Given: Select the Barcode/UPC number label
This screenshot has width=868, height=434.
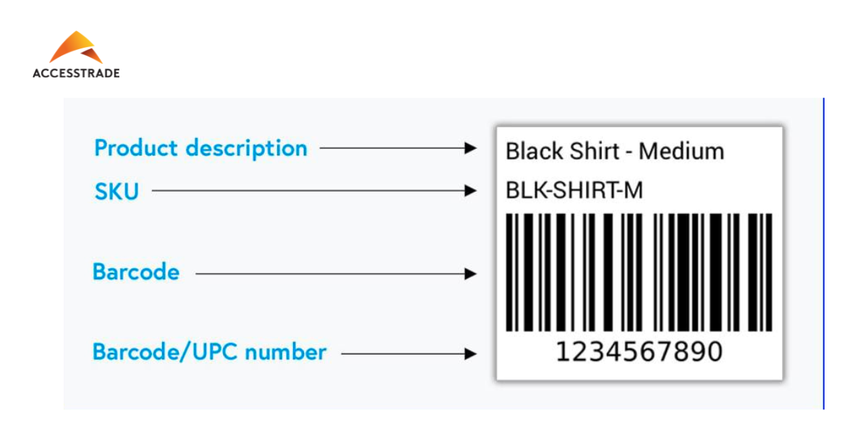Looking at the screenshot, I should click(x=209, y=352).
